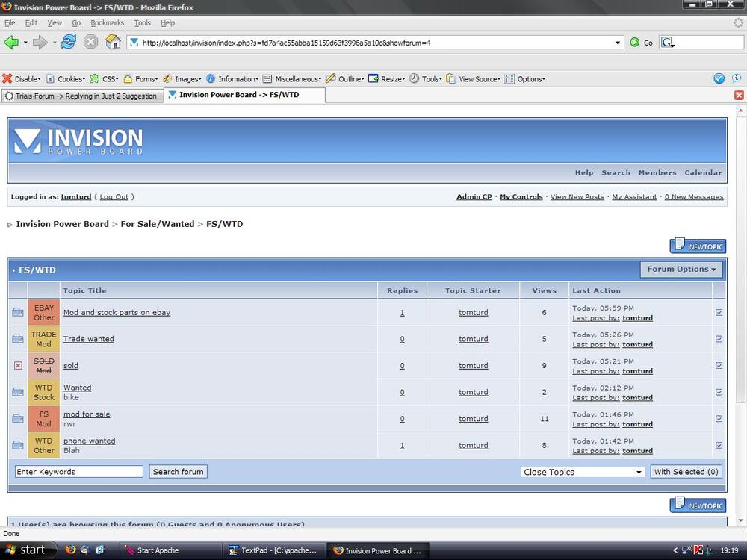This screenshot has width=747, height=560.
Task: Launch Firefox from the quick launch icon
Action: (70, 550)
